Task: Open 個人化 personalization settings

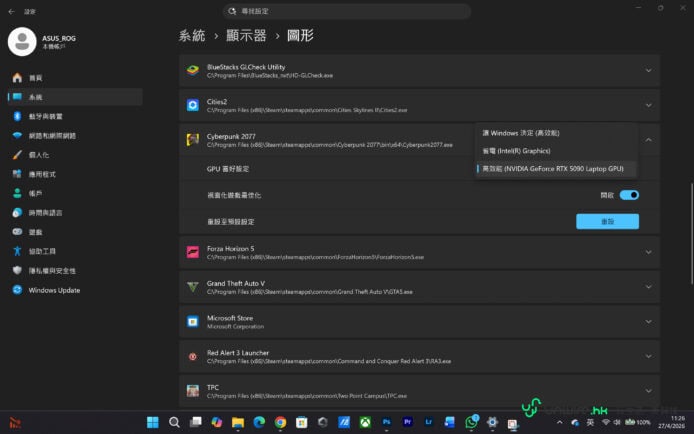Action: click(x=75, y=155)
